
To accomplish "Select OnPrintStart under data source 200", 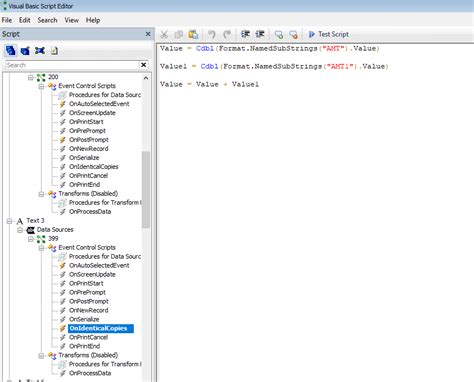I will (x=86, y=122).
